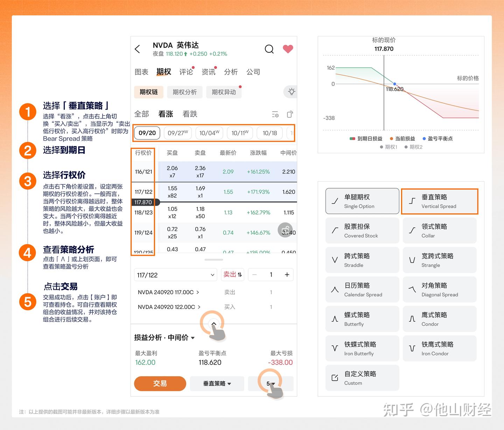The image size is (504, 430).
Task: Click the option chain filter list icon
Action: (x=275, y=114)
